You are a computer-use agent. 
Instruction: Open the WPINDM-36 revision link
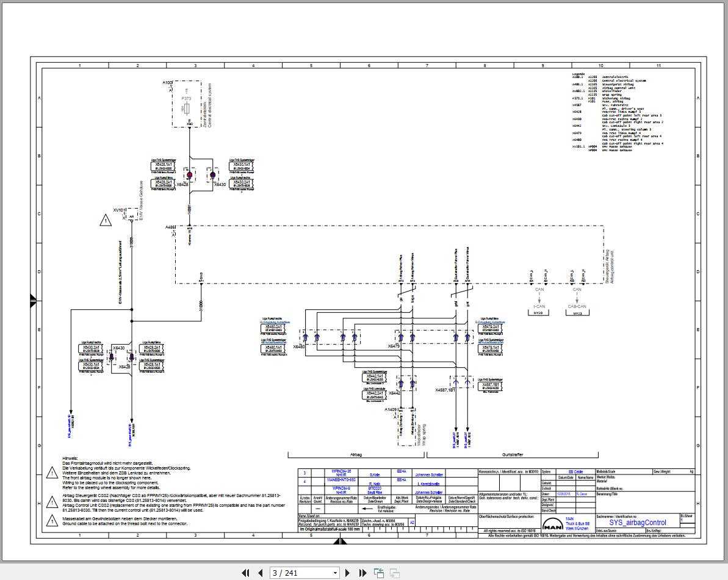[x=341, y=471]
